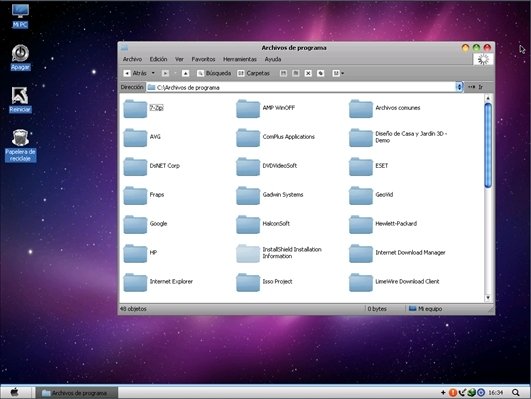Click the scrollbar up arrow
The image size is (531, 399).
tap(488, 98)
